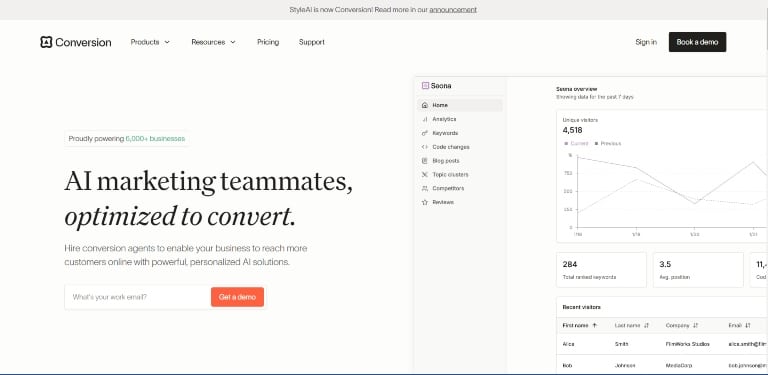Viewport: 768px width, 375px height.
Task: Open the Pricing page
Action: click(x=268, y=42)
